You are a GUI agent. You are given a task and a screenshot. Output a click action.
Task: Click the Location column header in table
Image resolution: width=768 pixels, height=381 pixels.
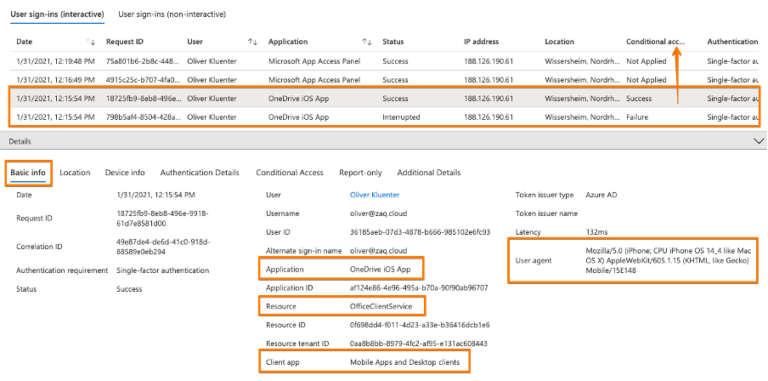point(559,42)
